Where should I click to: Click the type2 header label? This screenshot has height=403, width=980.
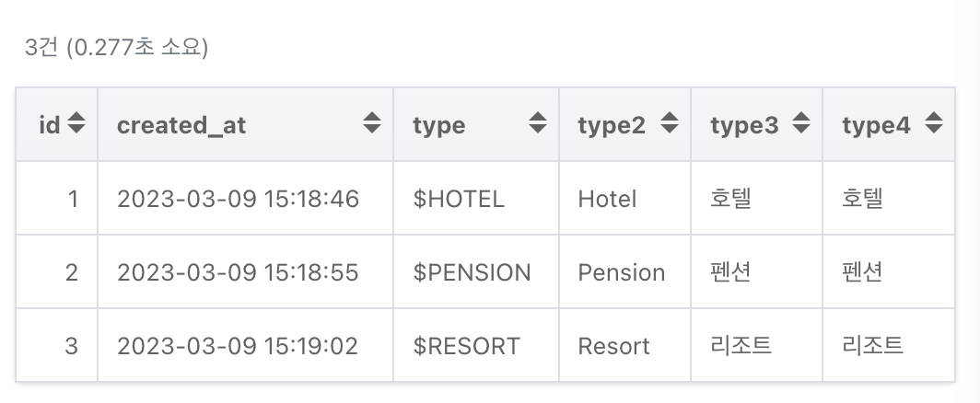point(612,125)
